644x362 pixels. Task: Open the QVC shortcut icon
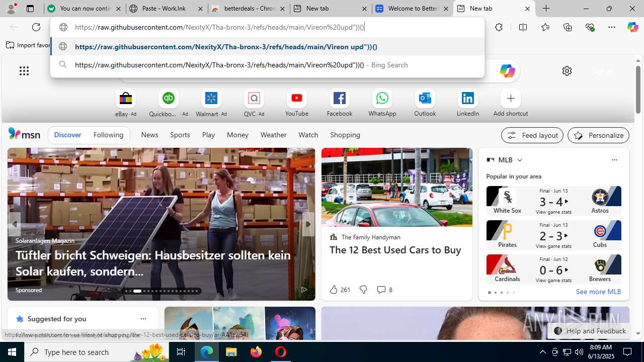coord(254,98)
